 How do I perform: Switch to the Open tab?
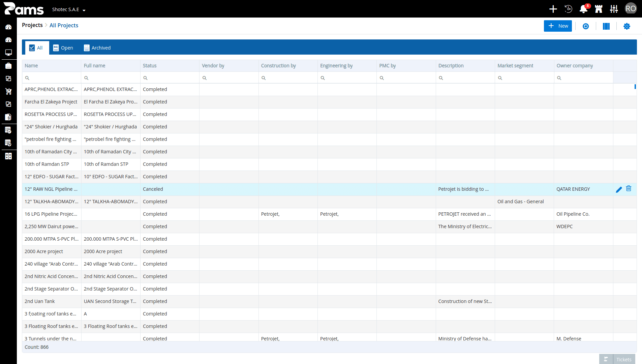63,48
